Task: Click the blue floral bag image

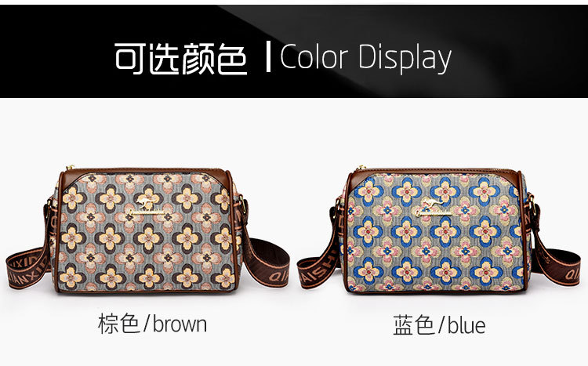Action: tap(438, 230)
